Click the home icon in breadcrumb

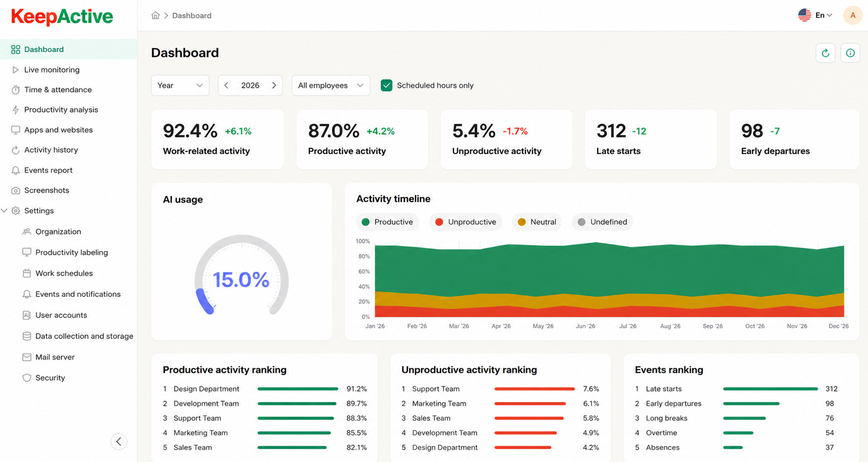pyautogui.click(x=156, y=15)
